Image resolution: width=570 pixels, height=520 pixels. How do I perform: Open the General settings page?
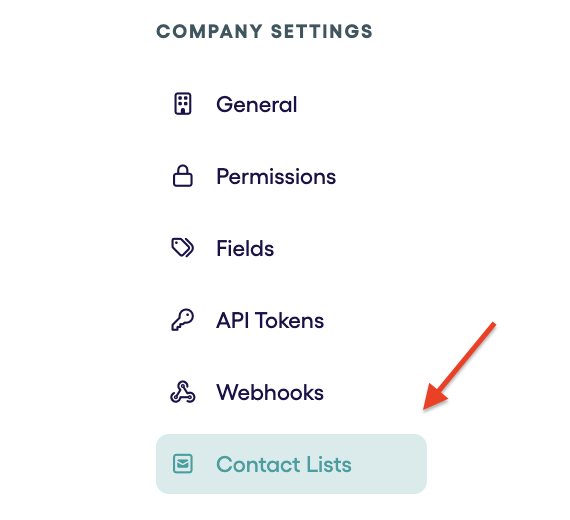point(257,105)
